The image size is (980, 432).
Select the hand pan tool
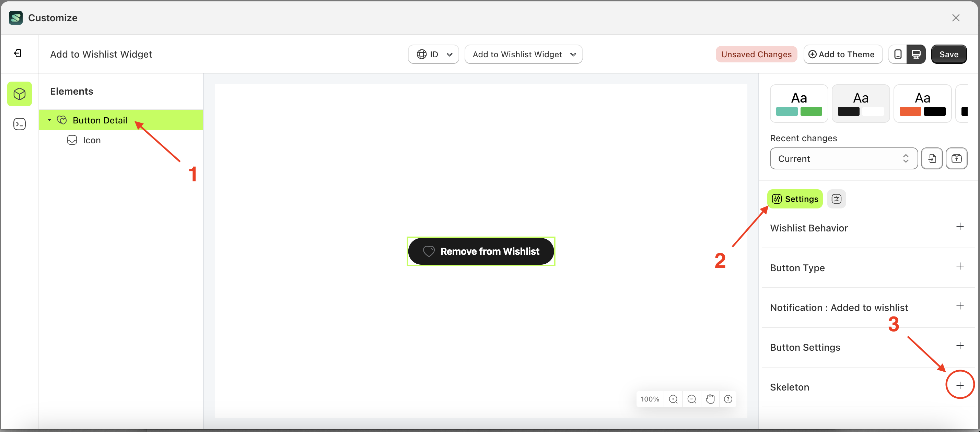coord(710,399)
